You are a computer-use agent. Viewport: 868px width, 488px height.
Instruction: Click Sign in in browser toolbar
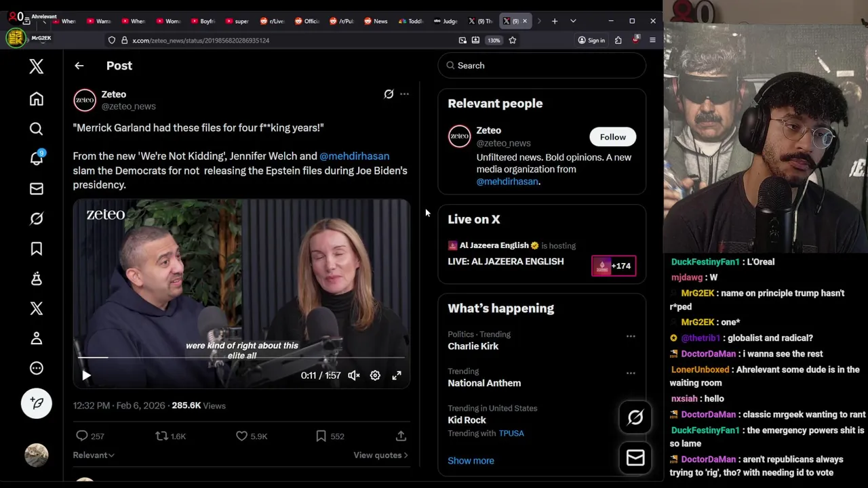click(591, 41)
